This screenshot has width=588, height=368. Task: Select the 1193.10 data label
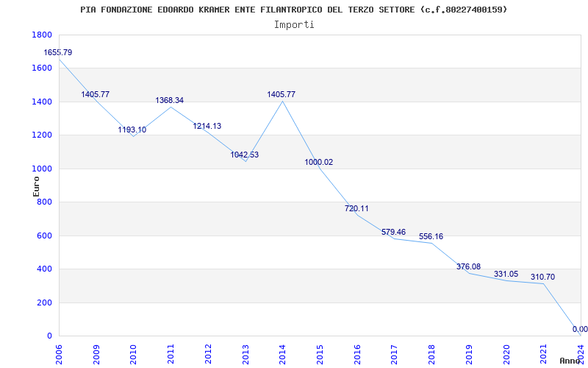pyautogui.click(x=132, y=130)
